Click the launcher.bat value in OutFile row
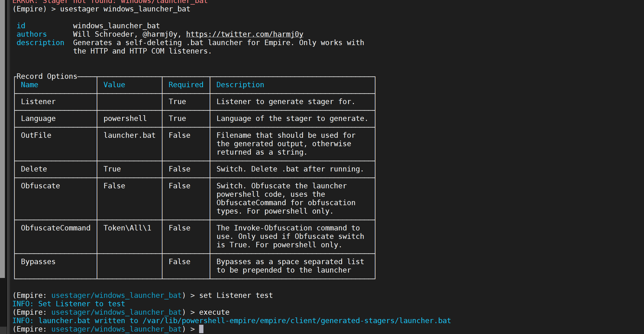Screen dimensions: 644x334 [130, 135]
